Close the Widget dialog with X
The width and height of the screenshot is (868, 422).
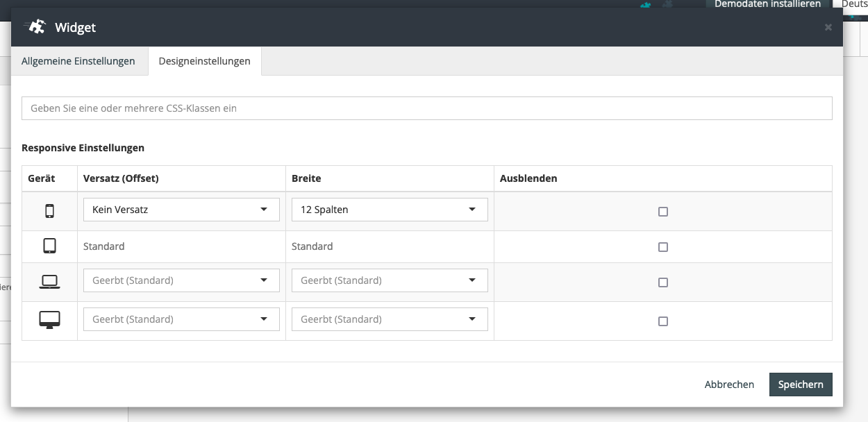[828, 28]
